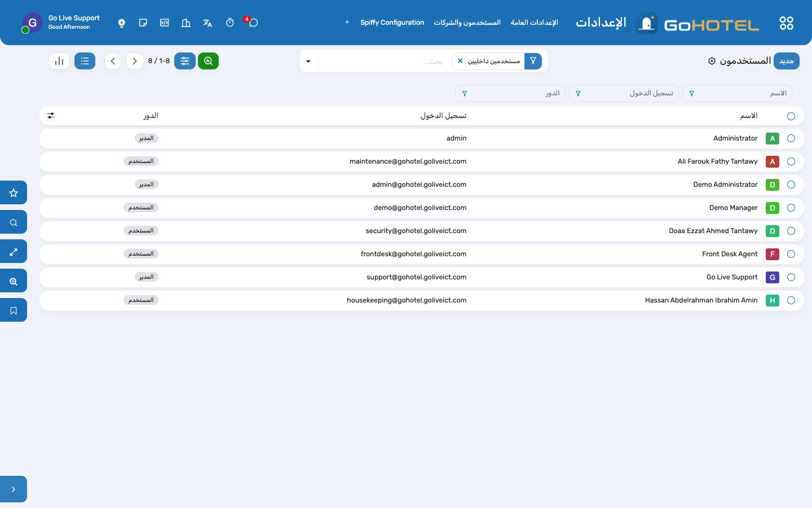Image resolution: width=812 pixels, height=508 pixels.
Task: Select the Go Live Support row checkbox
Action: [791, 277]
